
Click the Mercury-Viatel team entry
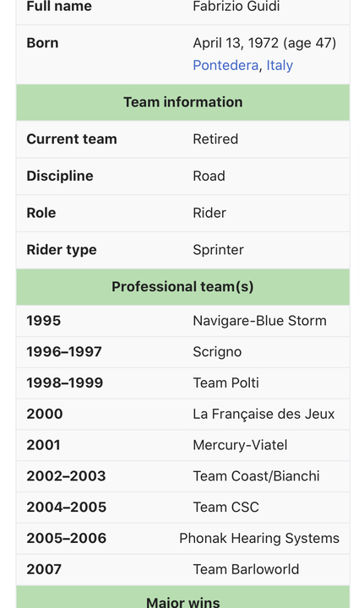click(x=241, y=445)
